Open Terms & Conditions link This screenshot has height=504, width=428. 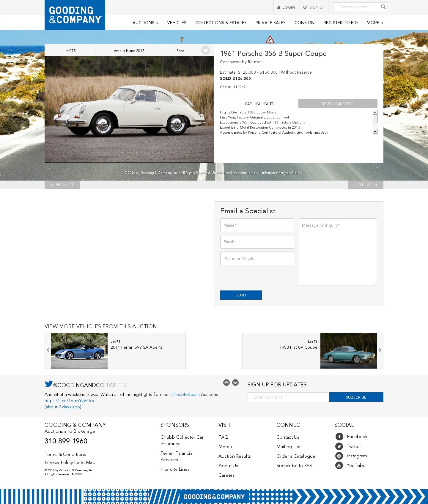65,454
